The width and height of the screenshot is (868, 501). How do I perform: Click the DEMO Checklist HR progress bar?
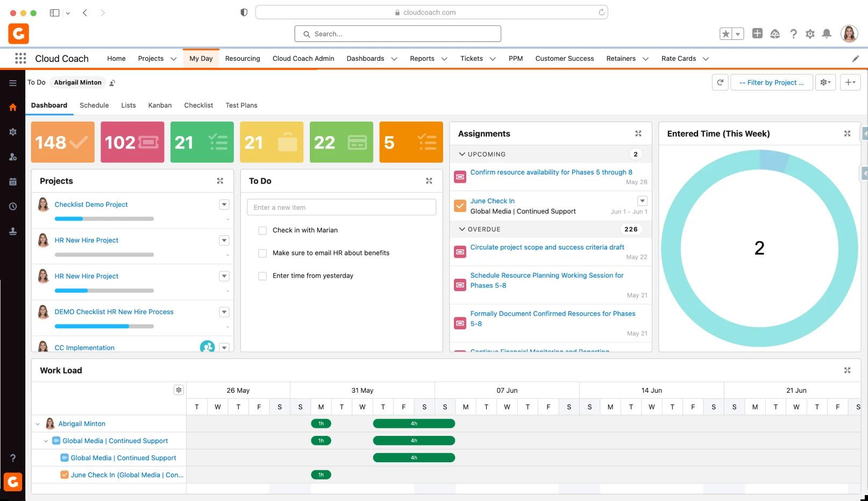tap(104, 326)
